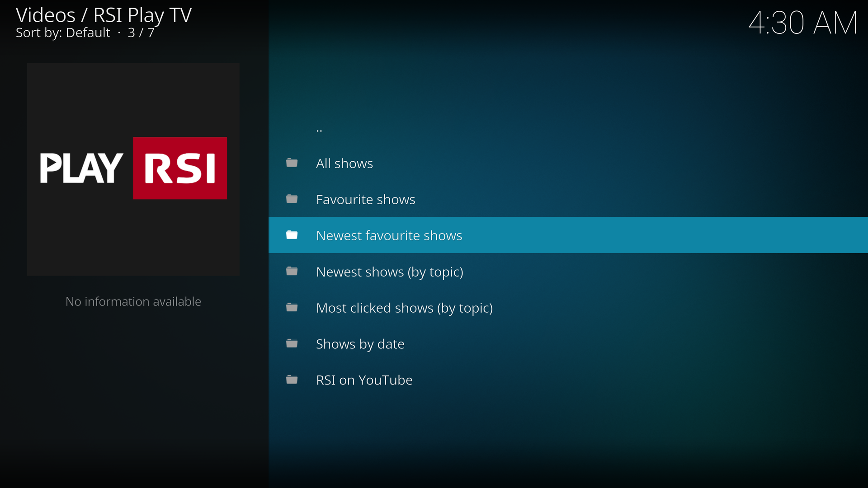Image resolution: width=868 pixels, height=488 pixels.
Task: Click the Play RSI logo thumbnail
Action: click(x=133, y=169)
